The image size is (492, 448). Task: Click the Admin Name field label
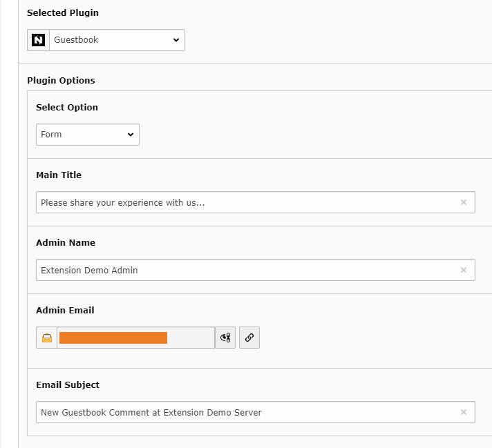pos(66,242)
